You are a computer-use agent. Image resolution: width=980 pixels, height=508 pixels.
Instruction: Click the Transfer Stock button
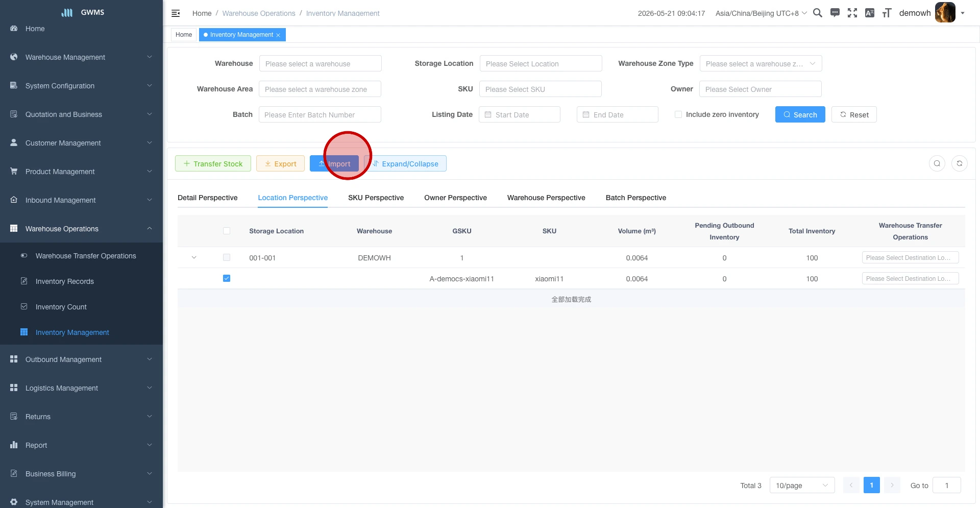click(213, 163)
